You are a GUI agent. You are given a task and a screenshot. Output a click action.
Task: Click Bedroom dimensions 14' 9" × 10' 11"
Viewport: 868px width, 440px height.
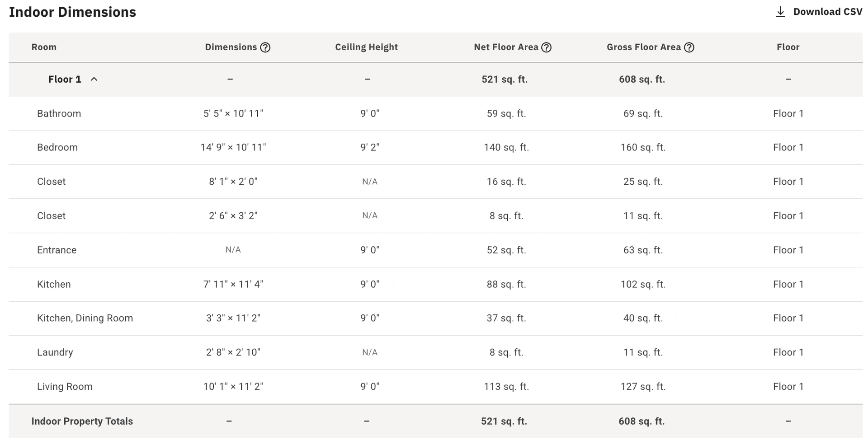click(233, 147)
